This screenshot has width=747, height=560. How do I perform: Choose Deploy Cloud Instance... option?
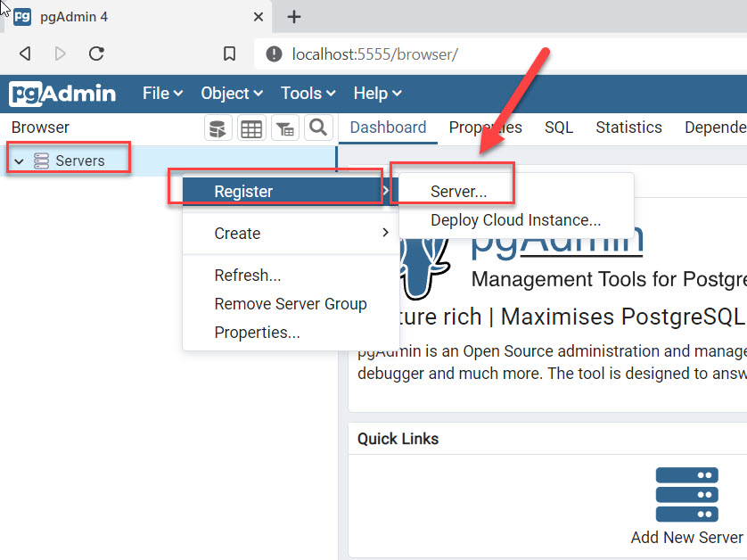[x=516, y=220]
